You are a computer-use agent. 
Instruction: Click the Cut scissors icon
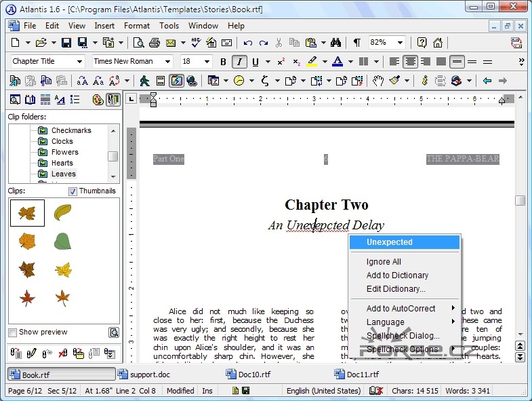(279, 43)
